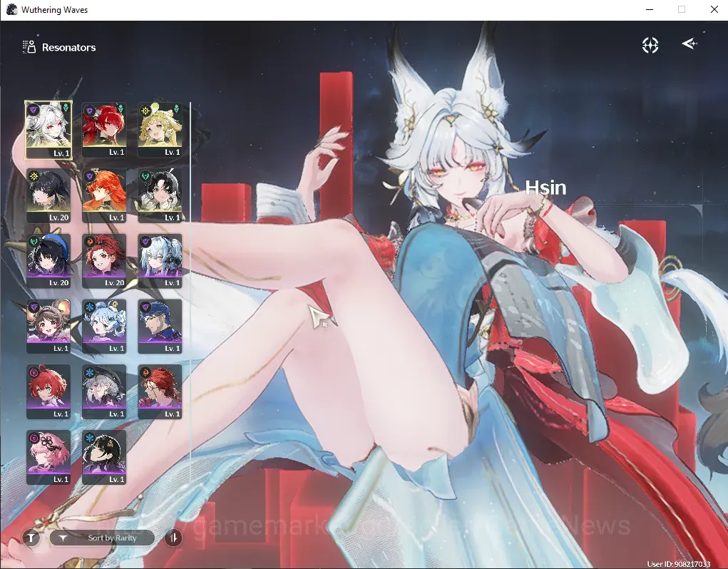Select the white-haired fox-eared resonator portrait

click(48, 130)
